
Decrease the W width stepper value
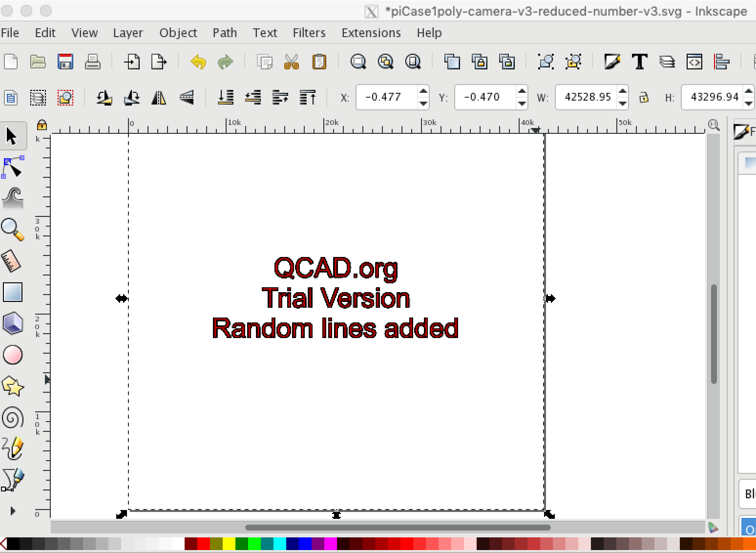[622, 103]
